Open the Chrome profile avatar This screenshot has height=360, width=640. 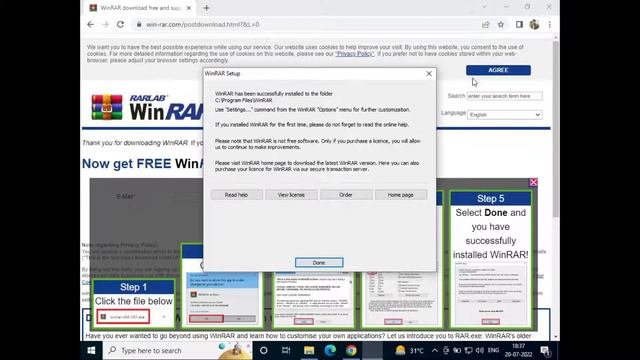534,24
